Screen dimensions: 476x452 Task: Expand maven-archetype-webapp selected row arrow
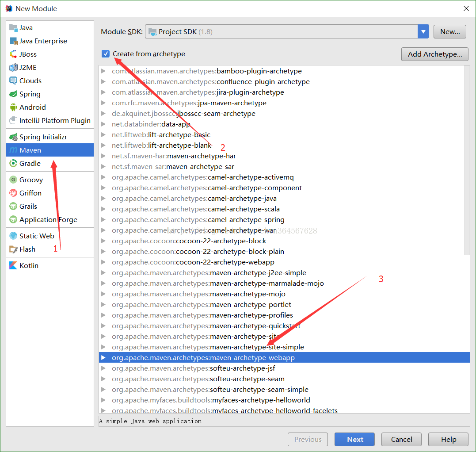(103, 357)
